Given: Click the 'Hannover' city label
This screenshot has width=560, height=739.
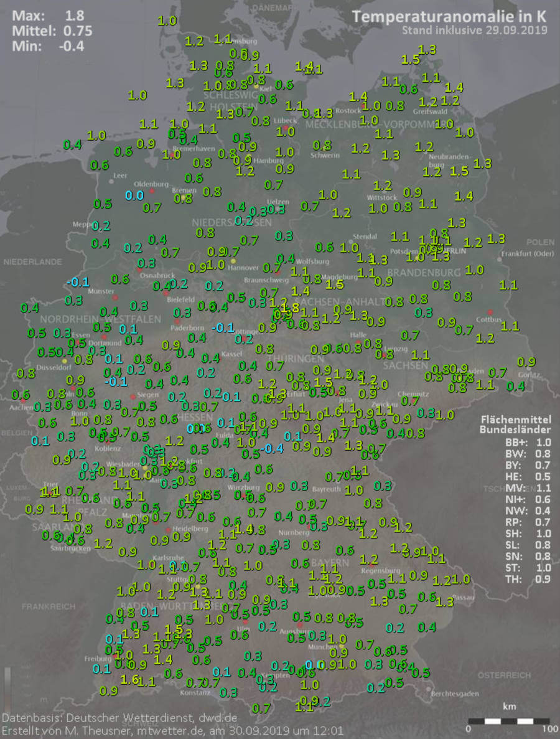Looking at the screenshot, I should pyautogui.click(x=243, y=268).
